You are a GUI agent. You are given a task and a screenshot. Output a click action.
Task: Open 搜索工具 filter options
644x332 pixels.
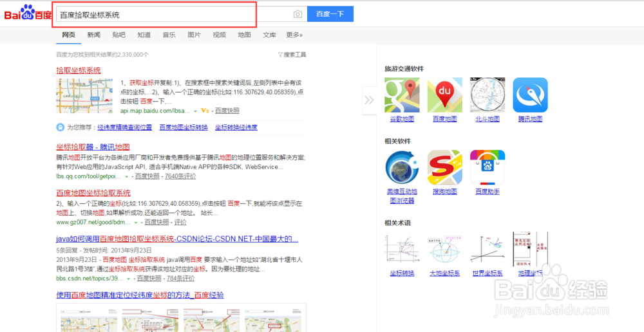pyautogui.click(x=292, y=55)
